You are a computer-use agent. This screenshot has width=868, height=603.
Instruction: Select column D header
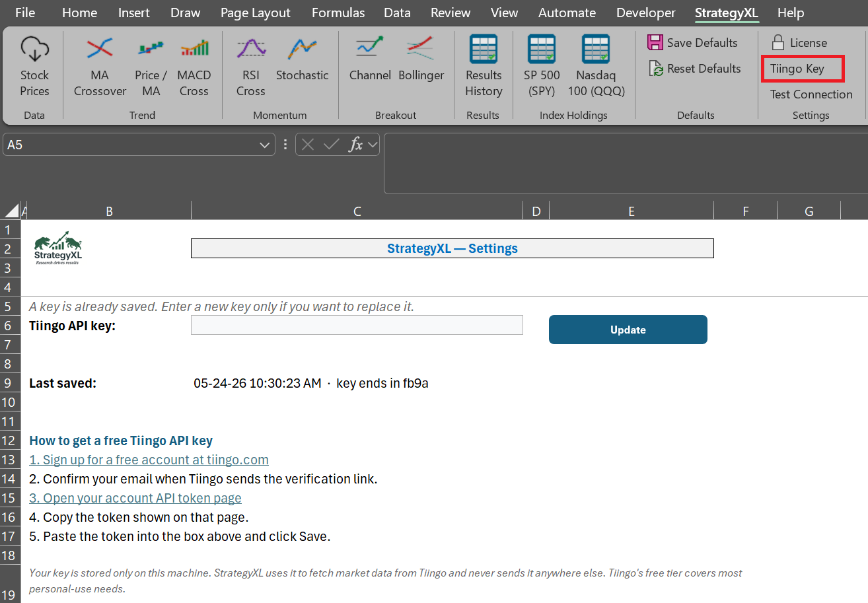click(x=536, y=211)
